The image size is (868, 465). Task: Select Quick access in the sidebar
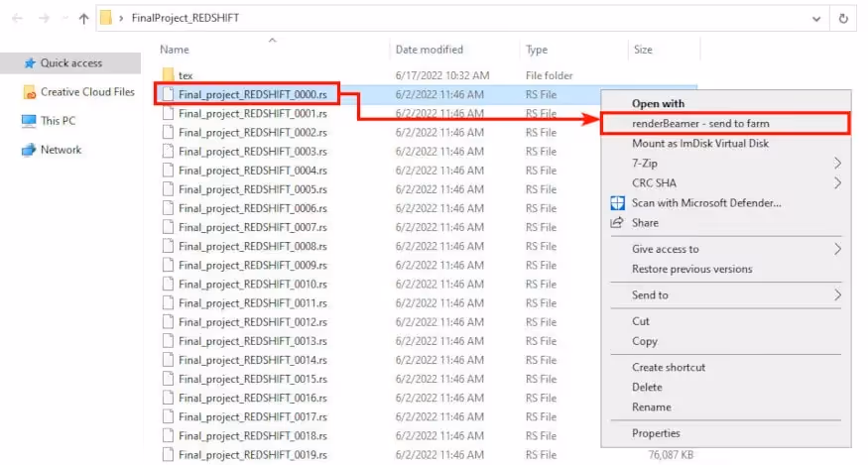click(70, 63)
